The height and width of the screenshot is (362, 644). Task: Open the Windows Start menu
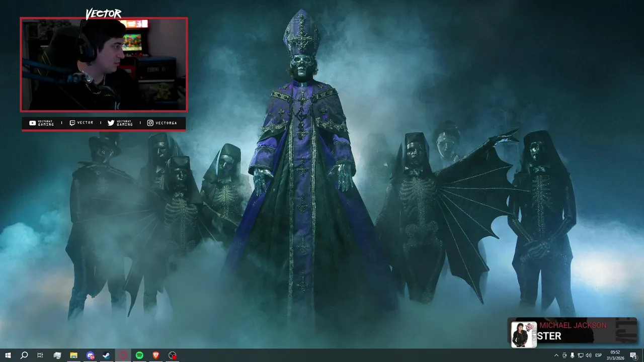point(8,355)
